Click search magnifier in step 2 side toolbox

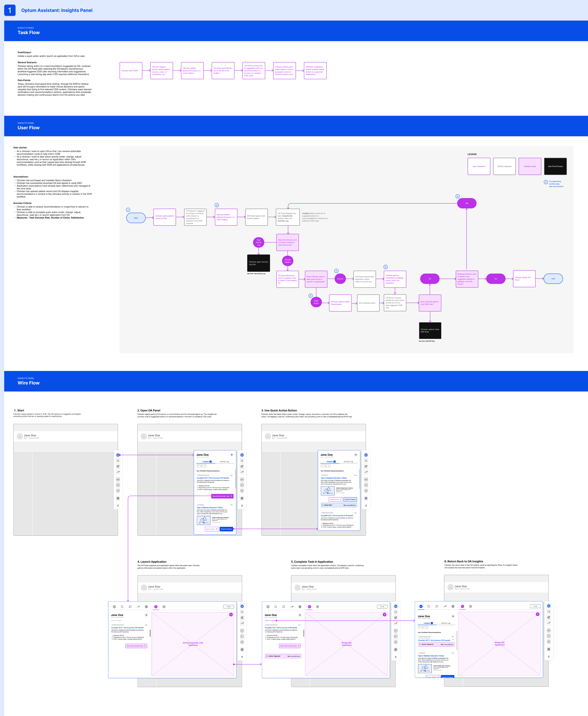(x=242, y=460)
